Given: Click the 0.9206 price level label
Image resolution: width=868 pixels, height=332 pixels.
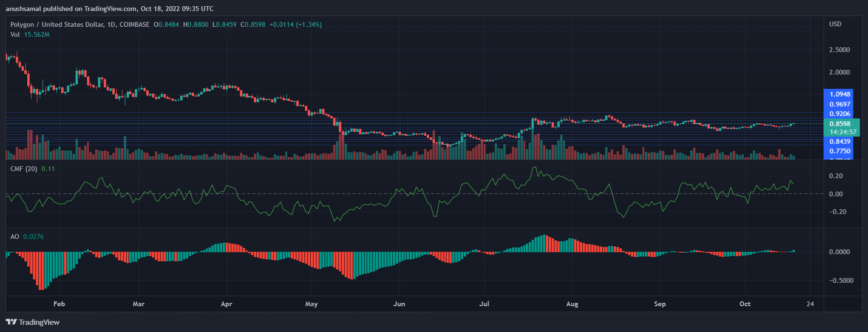Looking at the screenshot, I should click(x=840, y=114).
